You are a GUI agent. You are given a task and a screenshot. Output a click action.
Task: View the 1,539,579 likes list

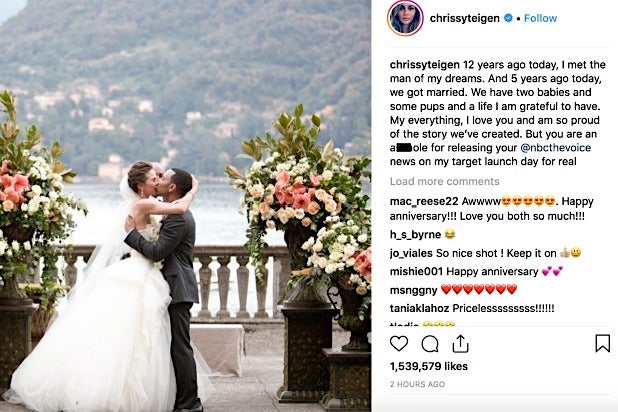429,366
